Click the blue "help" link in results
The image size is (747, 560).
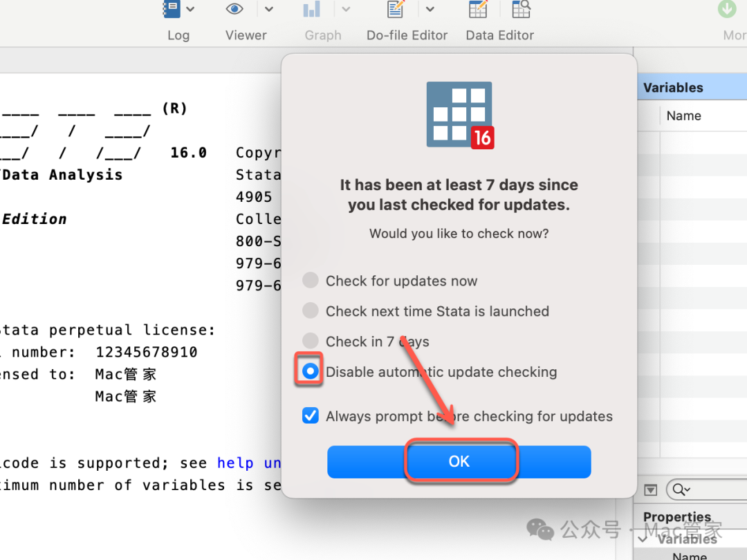234,463
